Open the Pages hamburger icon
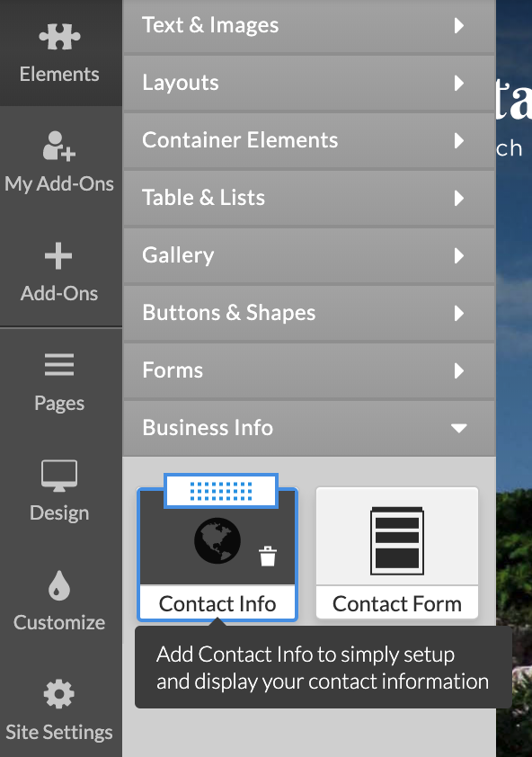This screenshot has height=757, width=532. [x=59, y=364]
